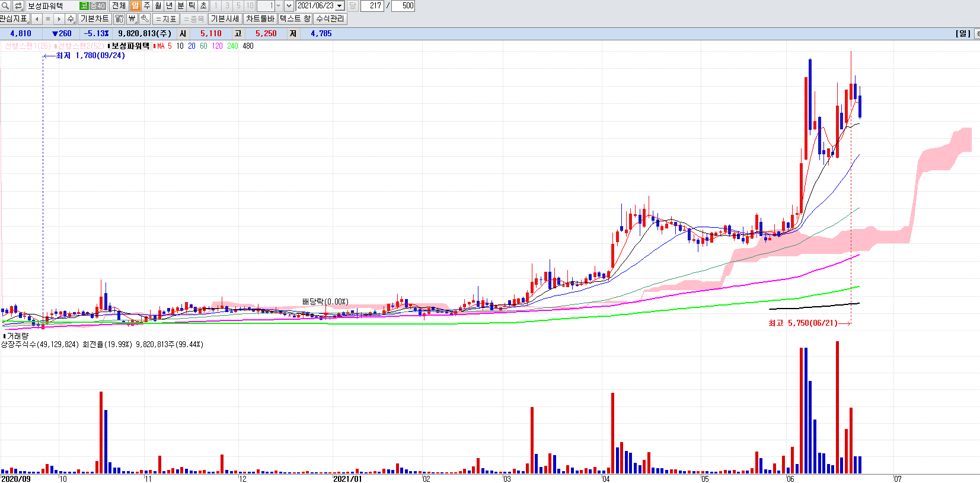This screenshot has height=483, width=980.
Task: Click the MA 480 legend entry
Action: [x=248, y=46]
